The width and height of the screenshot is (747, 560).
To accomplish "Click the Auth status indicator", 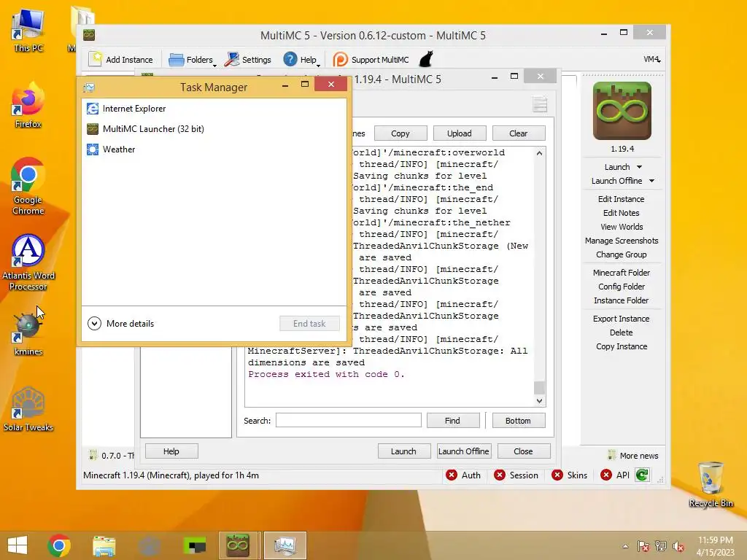I will pyautogui.click(x=463, y=475).
